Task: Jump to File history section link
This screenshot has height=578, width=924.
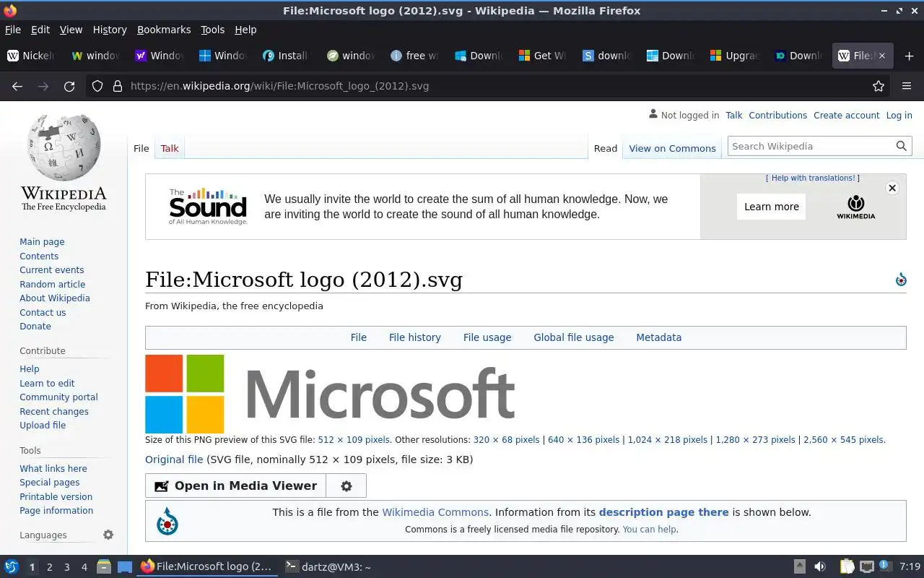Action: click(x=414, y=337)
